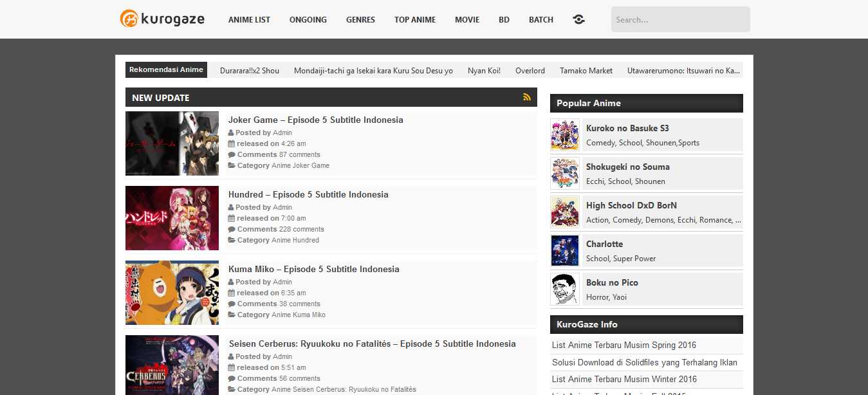Focus the Search input field

pos(681,19)
